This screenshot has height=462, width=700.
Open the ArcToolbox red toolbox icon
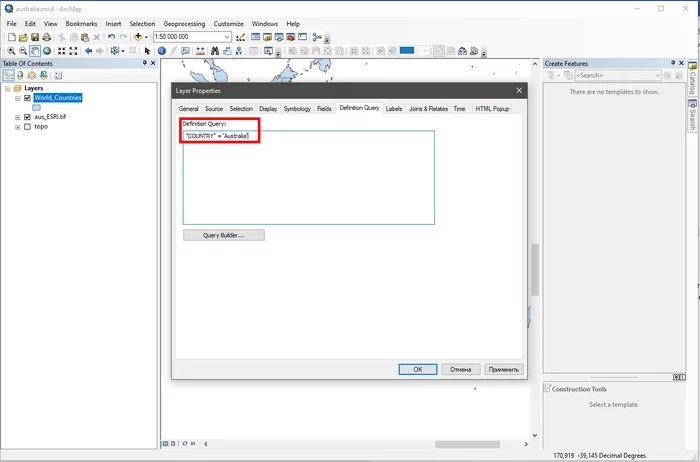point(291,37)
